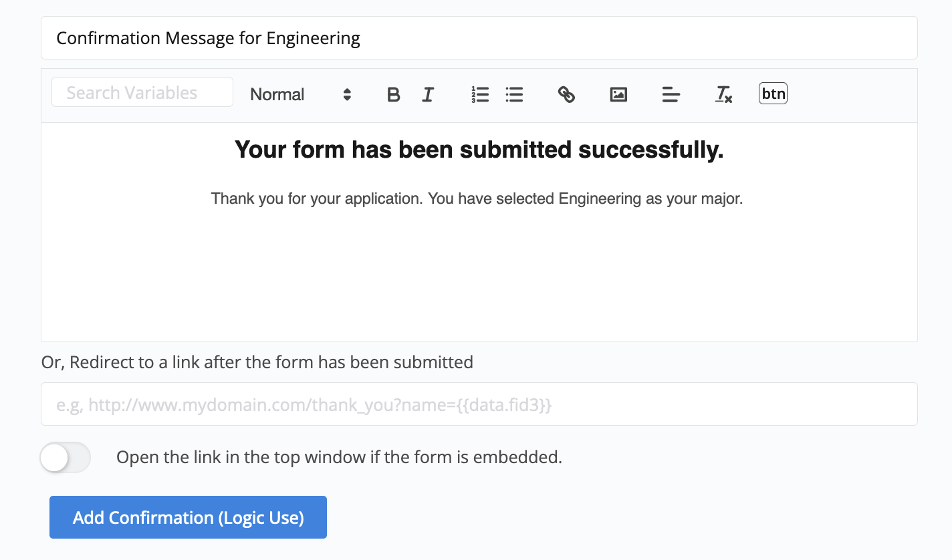Click the redirect link URL field

click(479, 404)
